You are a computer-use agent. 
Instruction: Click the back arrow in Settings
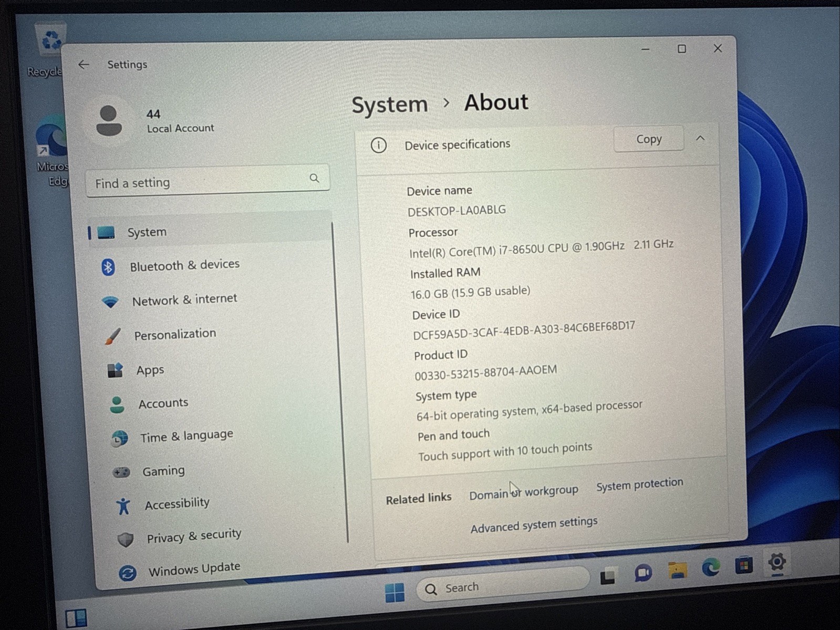coord(84,65)
